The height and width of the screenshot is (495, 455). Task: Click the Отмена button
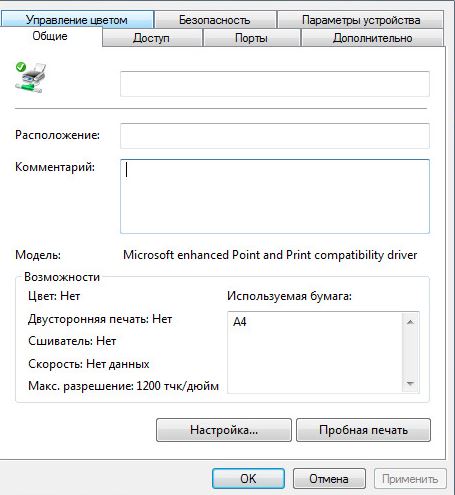pyautogui.click(x=329, y=479)
